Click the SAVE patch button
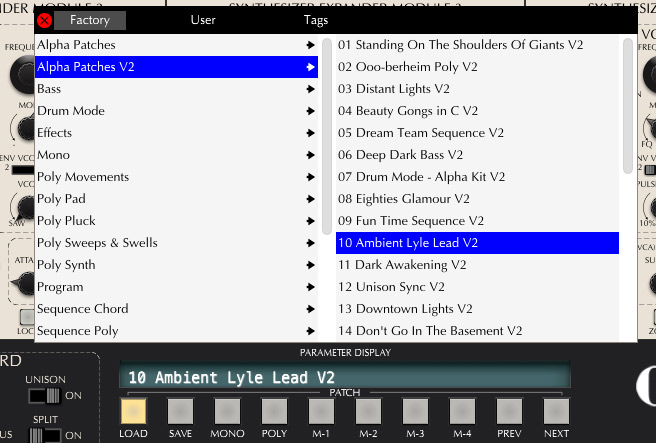Screen dimensions: 656x443 click(180, 411)
